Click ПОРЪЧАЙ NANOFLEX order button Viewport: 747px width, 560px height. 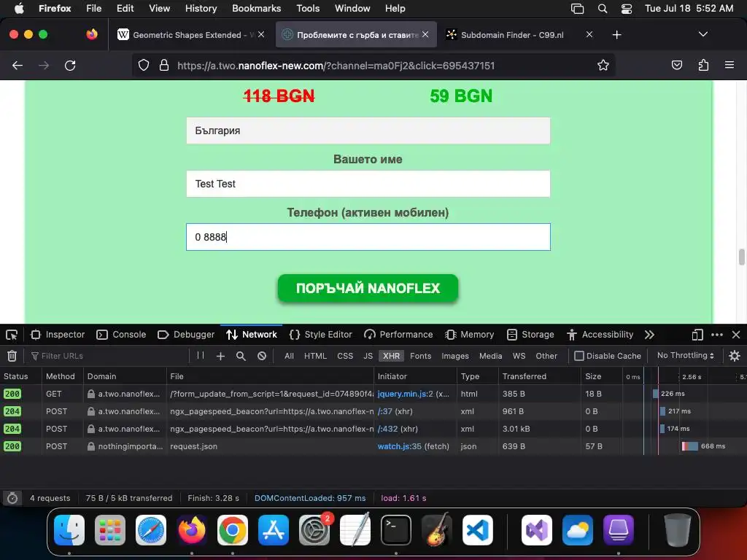368,288
